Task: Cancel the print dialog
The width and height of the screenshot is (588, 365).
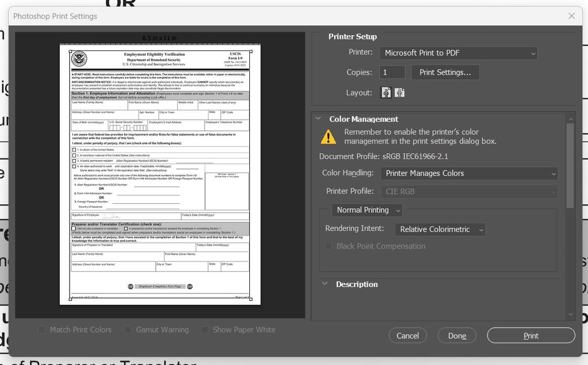Action: [408, 335]
